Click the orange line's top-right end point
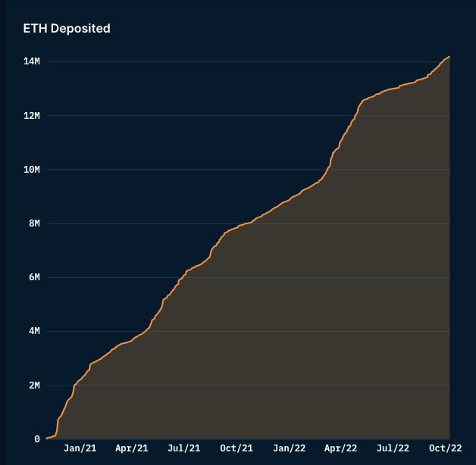Image resolution: width=476 pixels, height=465 pixels. pyautogui.click(x=449, y=57)
